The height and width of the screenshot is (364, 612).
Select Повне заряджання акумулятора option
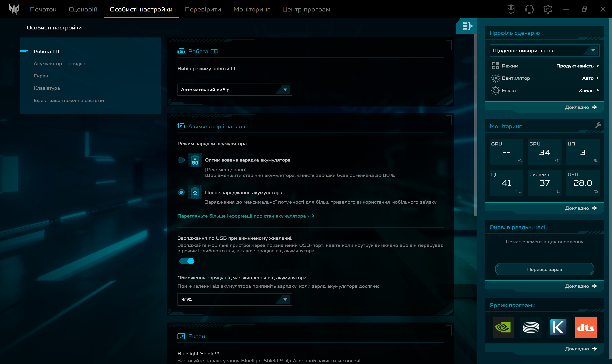click(x=182, y=193)
